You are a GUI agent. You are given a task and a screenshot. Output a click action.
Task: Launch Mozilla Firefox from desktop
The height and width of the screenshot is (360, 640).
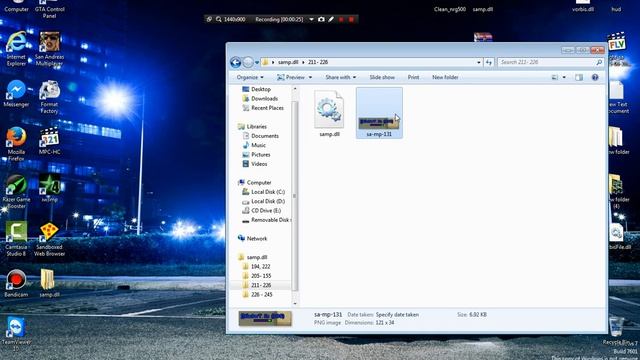coord(16,144)
